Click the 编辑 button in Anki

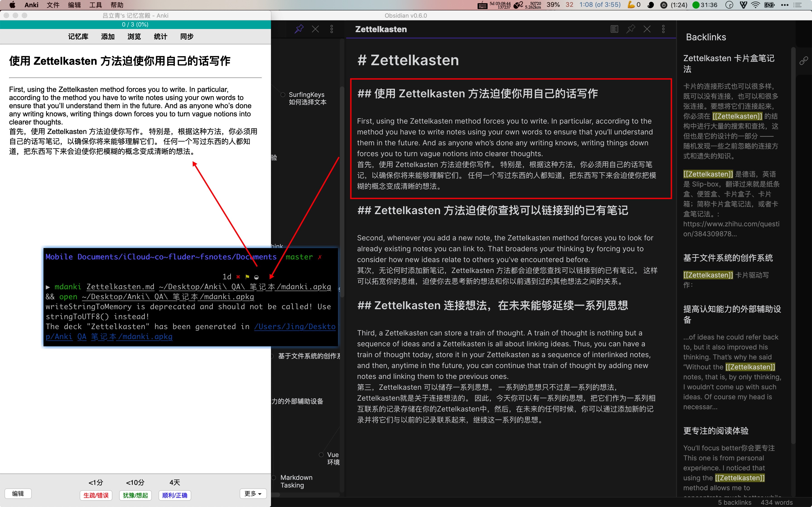(18, 493)
